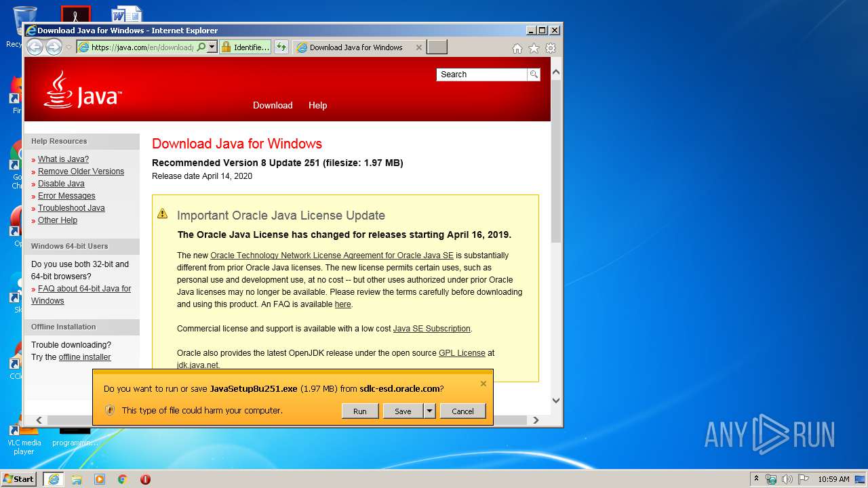Click the horizontal scrollbar right arrow
The image size is (868, 488).
[x=536, y=420]
